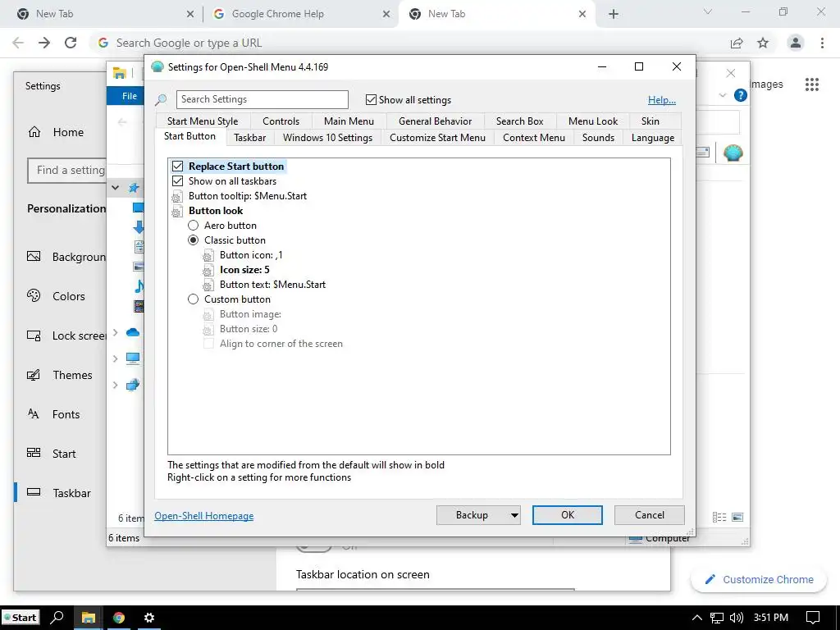840x630 pixels.
Task: Open the notification center icon
Action: 813,618
